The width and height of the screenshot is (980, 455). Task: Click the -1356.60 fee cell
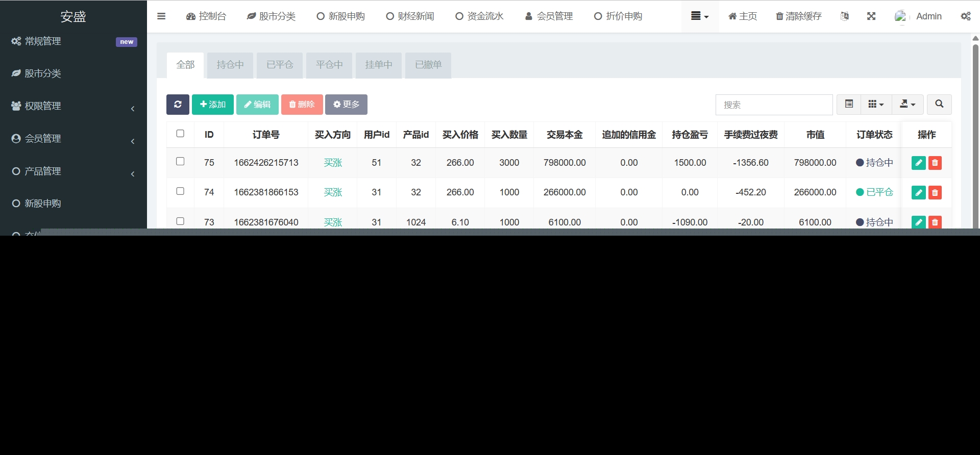751,163
